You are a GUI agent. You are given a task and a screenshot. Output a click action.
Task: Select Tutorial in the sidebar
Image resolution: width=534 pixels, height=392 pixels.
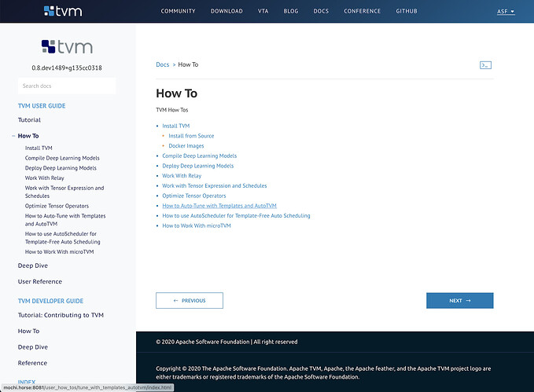29,120
